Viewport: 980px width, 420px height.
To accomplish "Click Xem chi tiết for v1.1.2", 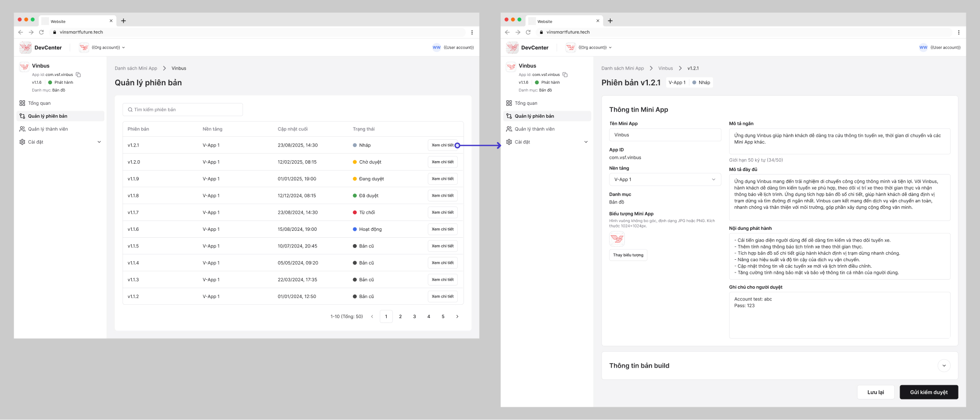I will click(442, 296).
